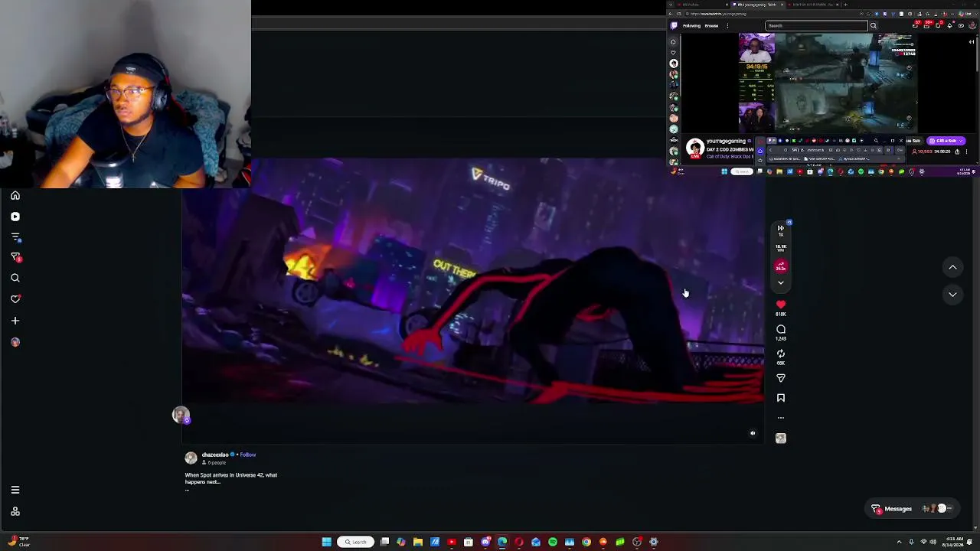Like the reel with the heart icon

coord(781,305)
